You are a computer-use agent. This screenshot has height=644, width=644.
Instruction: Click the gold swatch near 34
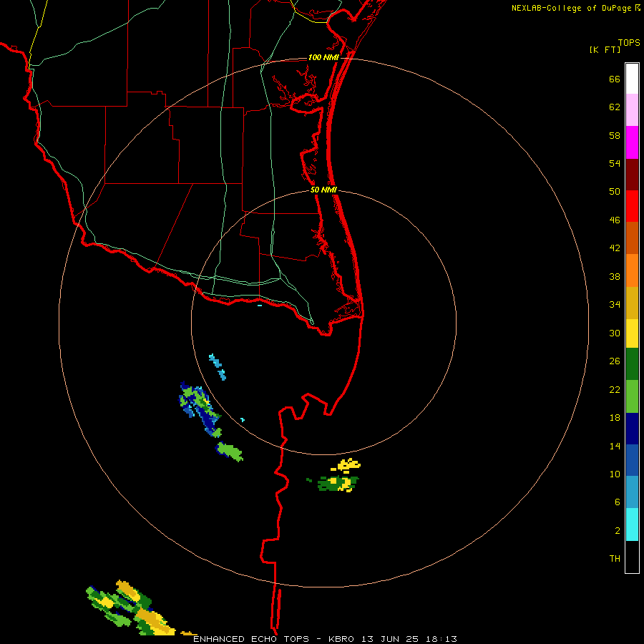pos(632,303)
